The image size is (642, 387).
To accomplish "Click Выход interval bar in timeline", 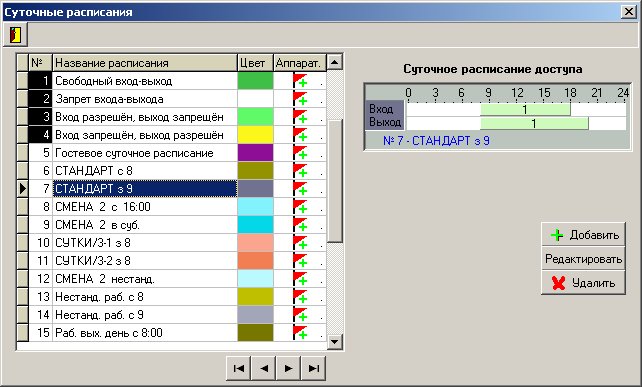I will [534, 123].
